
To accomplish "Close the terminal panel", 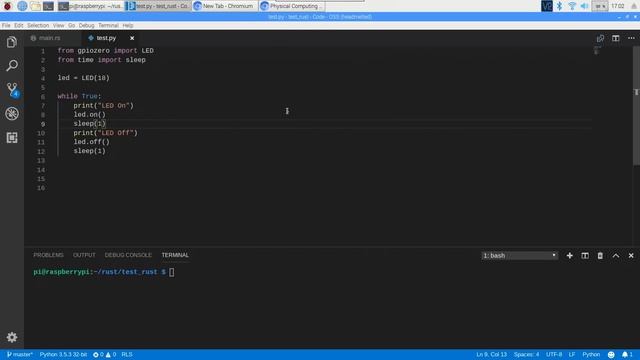I will click(631, 256).
